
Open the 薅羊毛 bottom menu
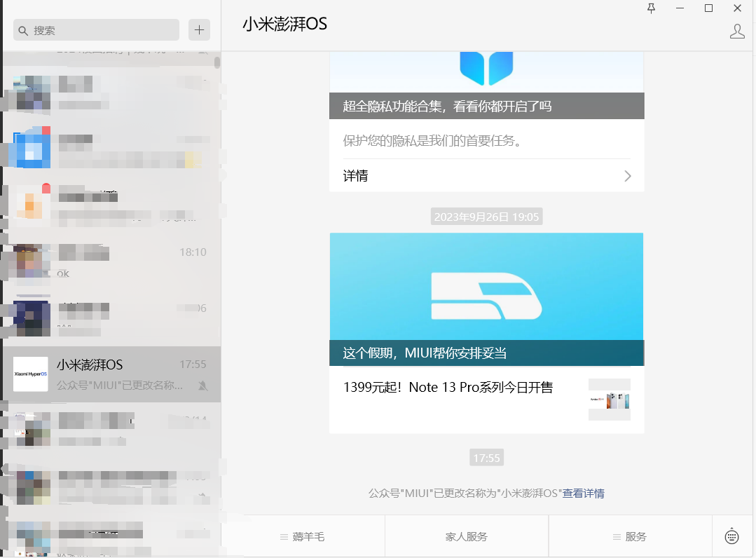pos(303,537)
